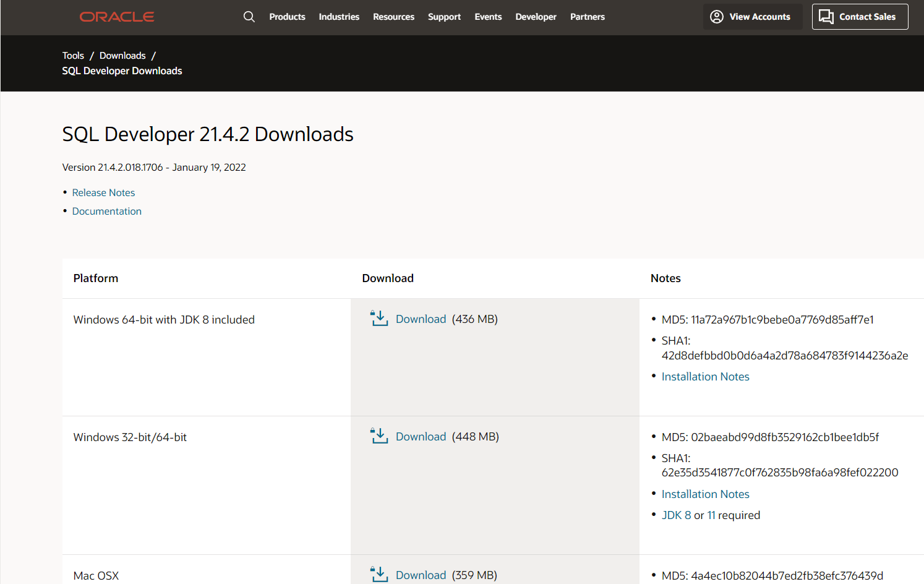
Task: Open the Partners menu
Action: click(588, 17)
